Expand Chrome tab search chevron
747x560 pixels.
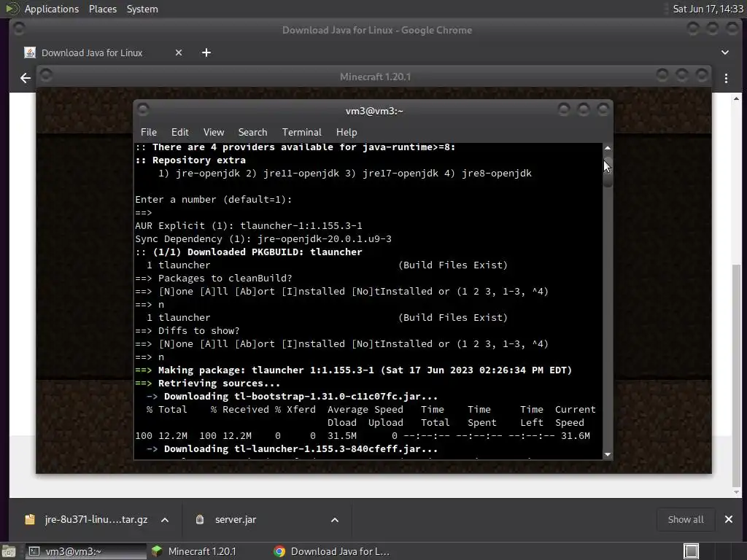(724, 52)
